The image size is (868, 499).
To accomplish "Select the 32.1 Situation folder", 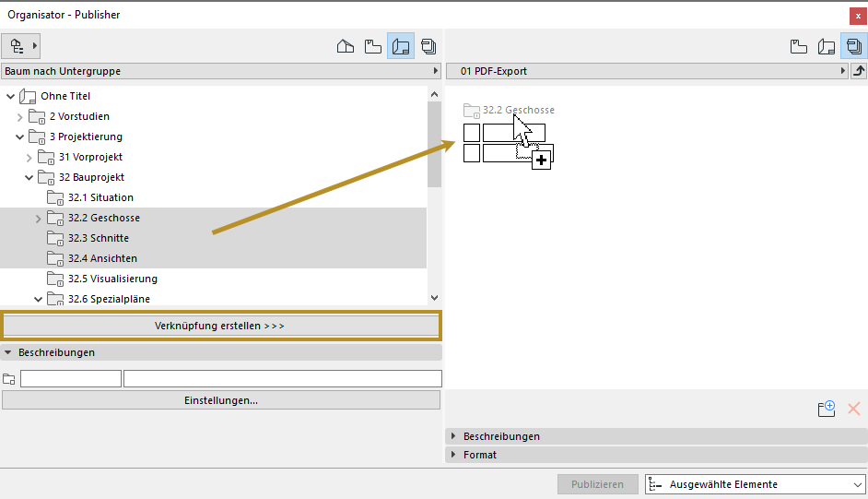I will point(100,197).
